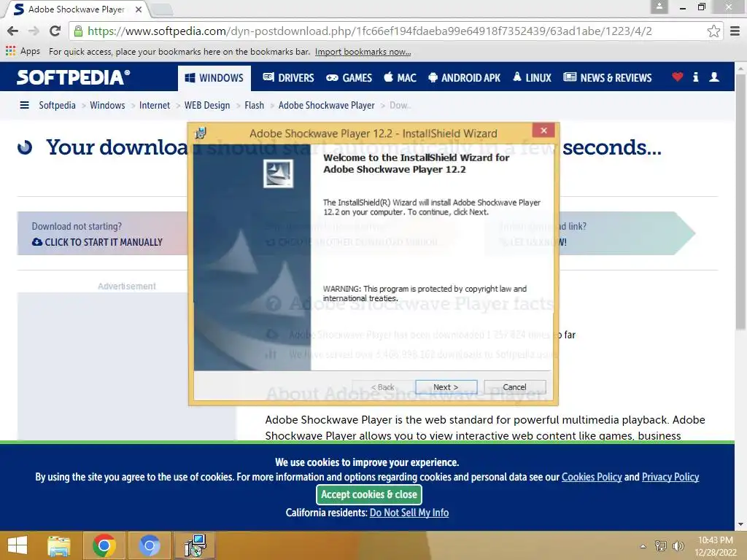This screenshot has width=747, height=560.
Task: Click the installer icon in wizard title bar
Action: [201, 133]
